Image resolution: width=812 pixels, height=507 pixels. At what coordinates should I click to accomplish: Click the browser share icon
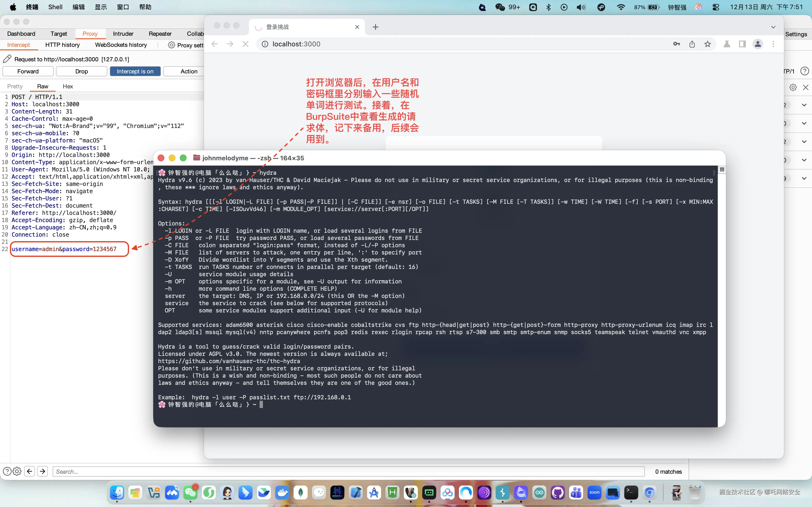click(x=692, y=44)
